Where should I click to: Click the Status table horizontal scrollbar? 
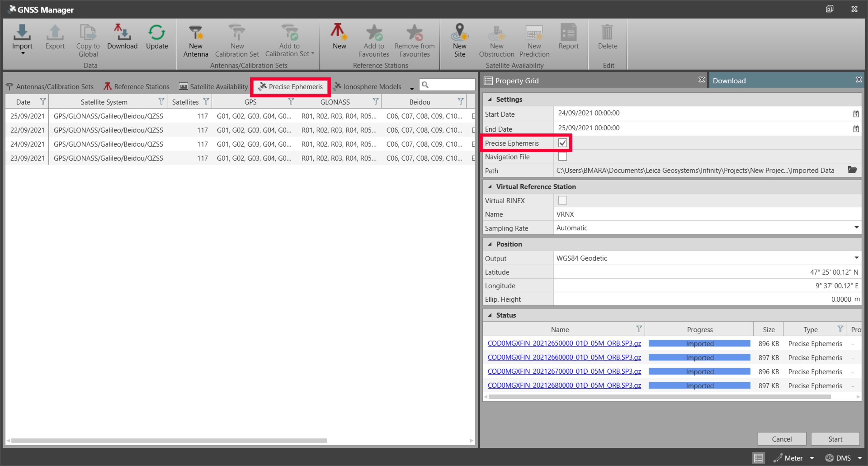click(659, 396)
